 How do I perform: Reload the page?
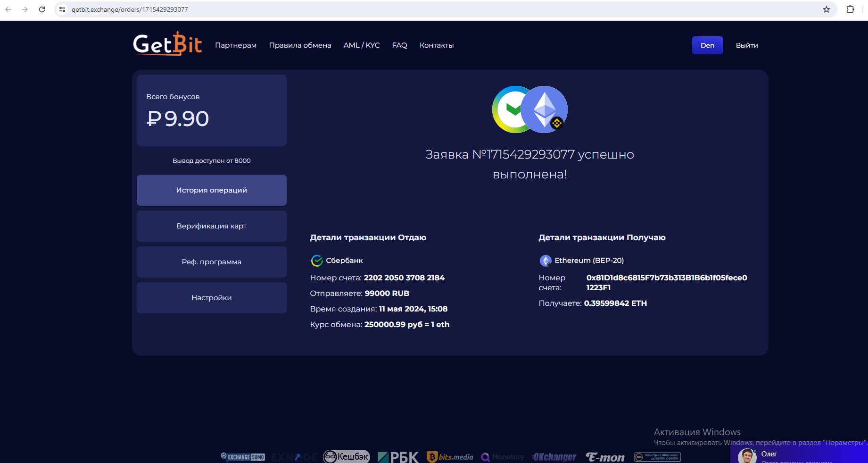42,9
